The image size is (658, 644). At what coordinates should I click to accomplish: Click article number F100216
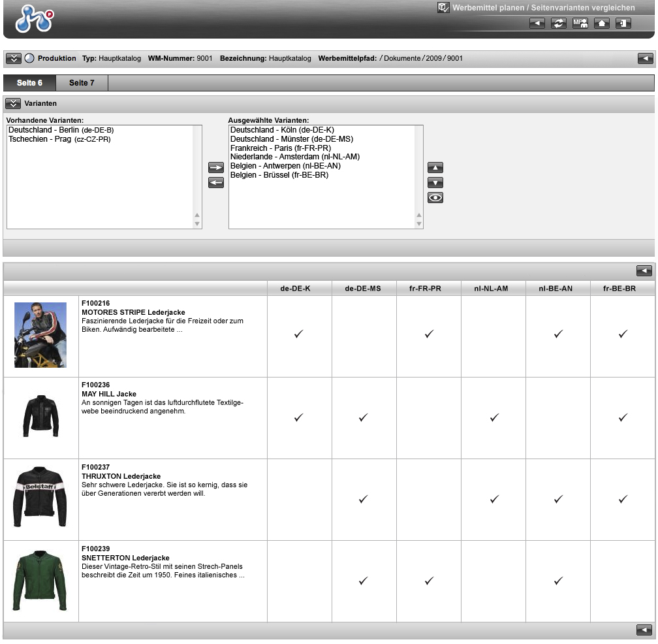[x=96, y=303]
